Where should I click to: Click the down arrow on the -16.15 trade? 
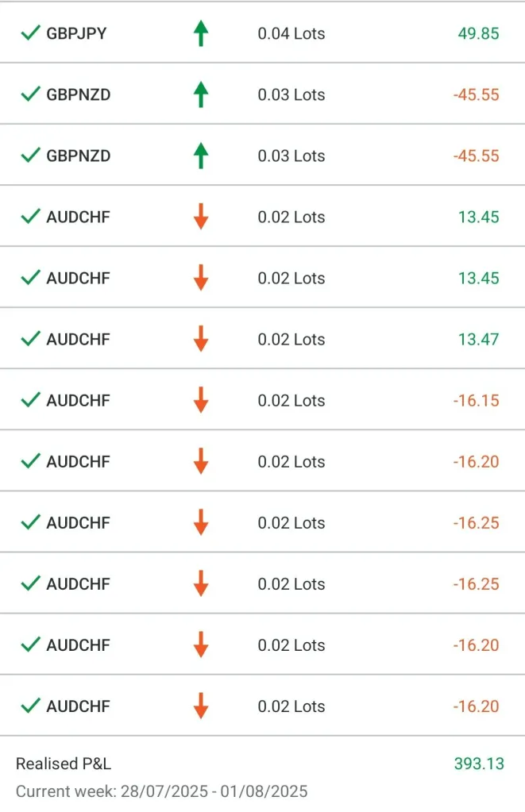tap(201, 400)
